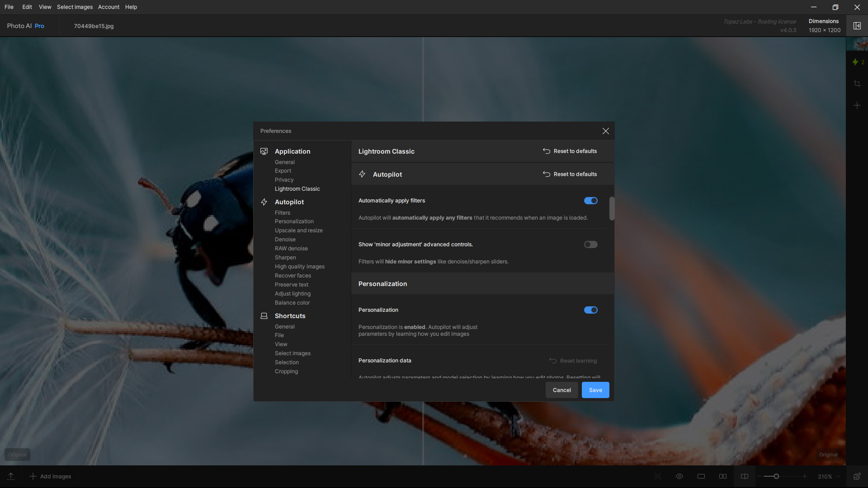Select Recover faces preferences

click(292, 275)
